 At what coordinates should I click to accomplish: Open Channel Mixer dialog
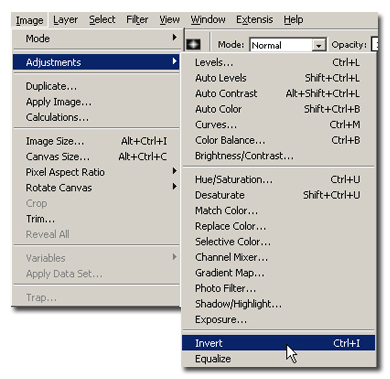click(x=278, y=257)
